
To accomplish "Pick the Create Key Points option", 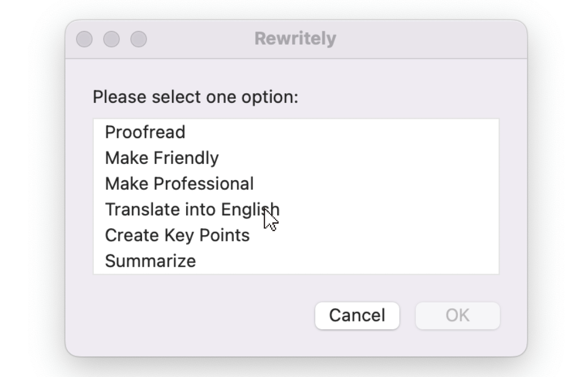I will click(177, 235).
